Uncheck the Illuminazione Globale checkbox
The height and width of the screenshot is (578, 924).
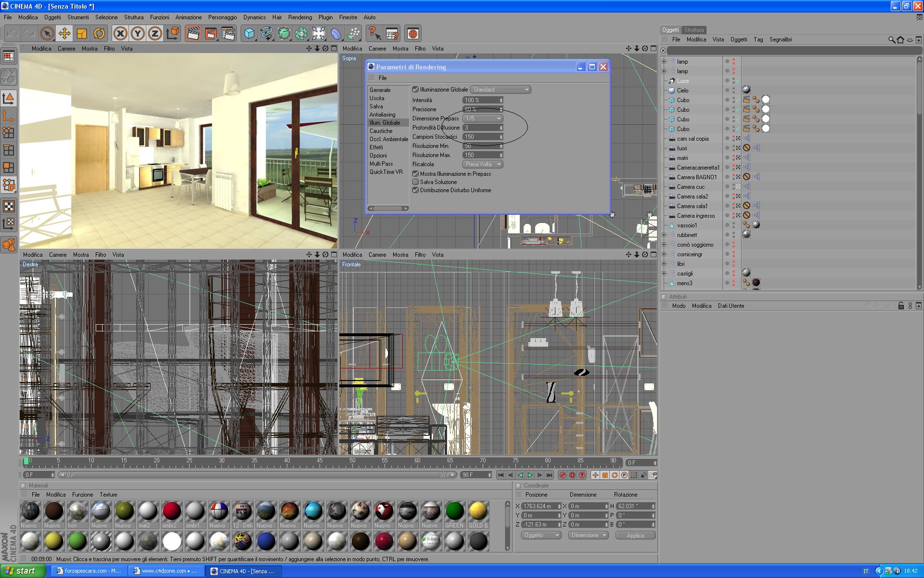(415, 90)
